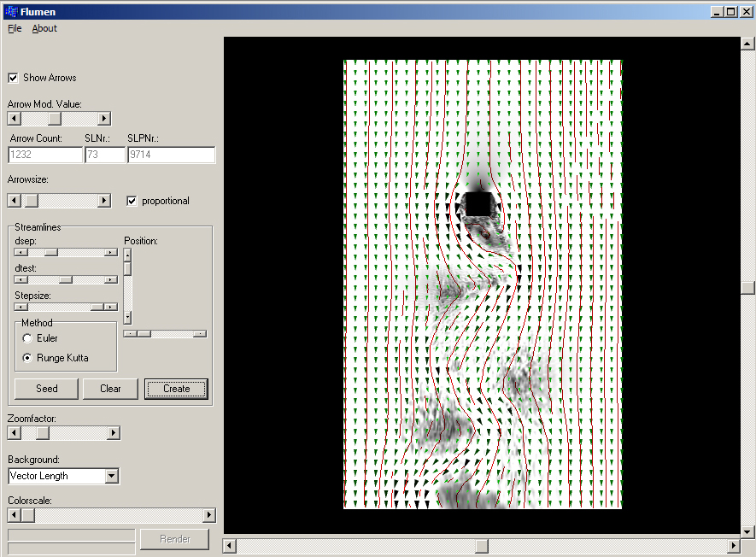Viewport: 756px width, 557px height.
Task: Click left arrow of Arrowsize slider
Action: tap(14, 201)
